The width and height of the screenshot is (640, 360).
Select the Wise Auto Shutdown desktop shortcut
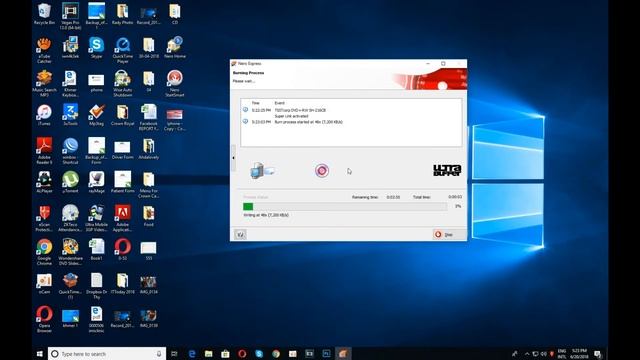(x=122, y=83)
